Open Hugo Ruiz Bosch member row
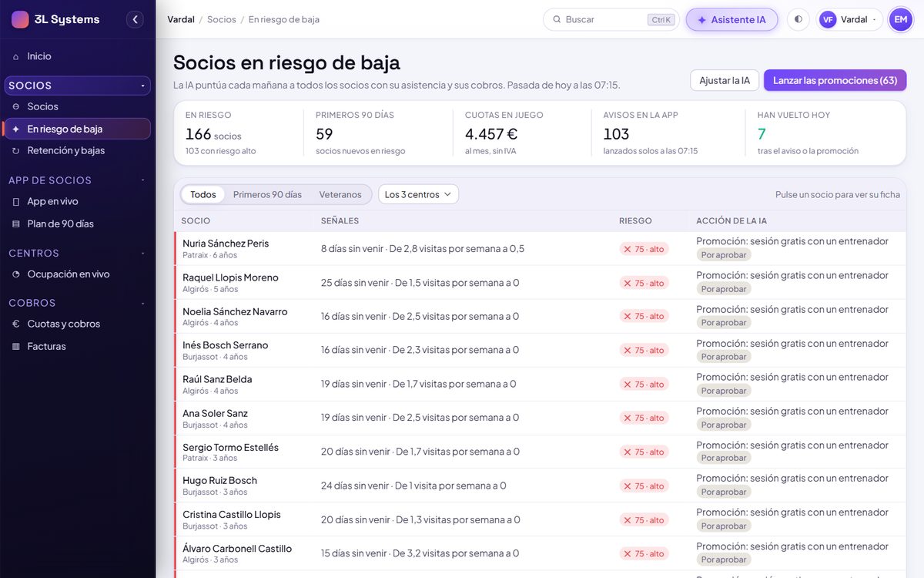Viewport: 924px width, 578px height. 540,486
